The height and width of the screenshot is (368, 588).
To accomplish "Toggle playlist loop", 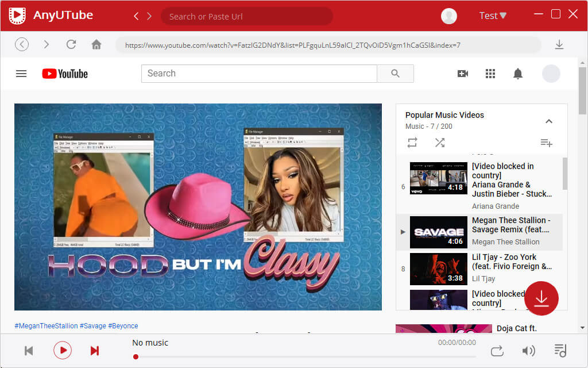I will pyautogui.click(x=412, y=143).
